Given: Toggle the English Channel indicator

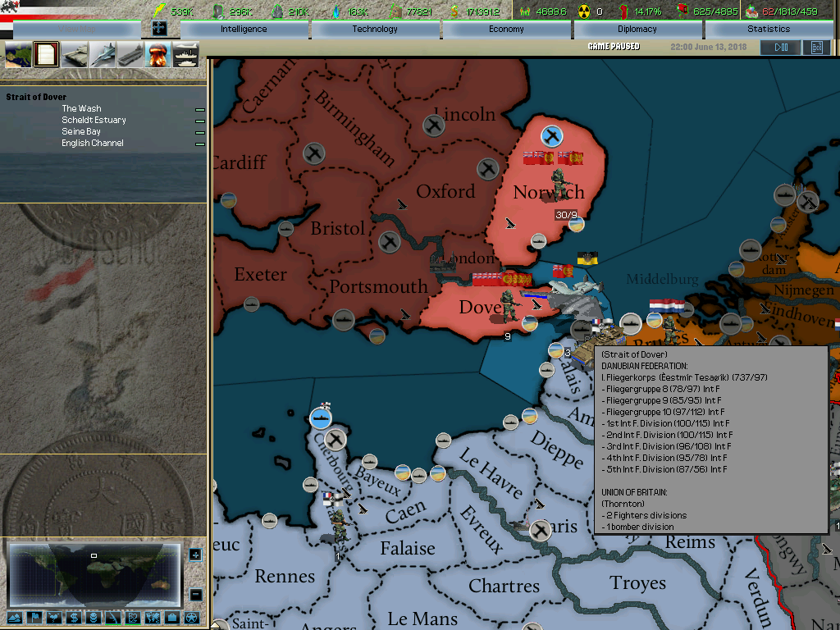Looking at the screenshot, I should point(199,144).
